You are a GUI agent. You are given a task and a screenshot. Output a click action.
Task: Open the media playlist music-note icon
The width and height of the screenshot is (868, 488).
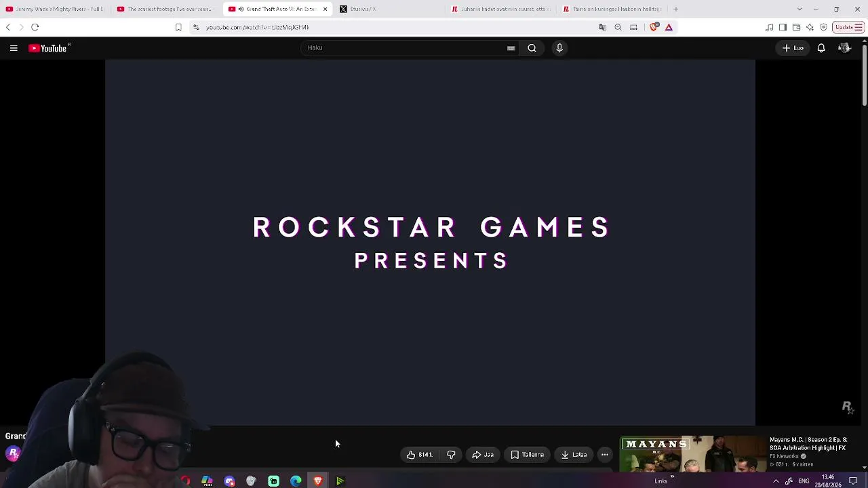769,27
